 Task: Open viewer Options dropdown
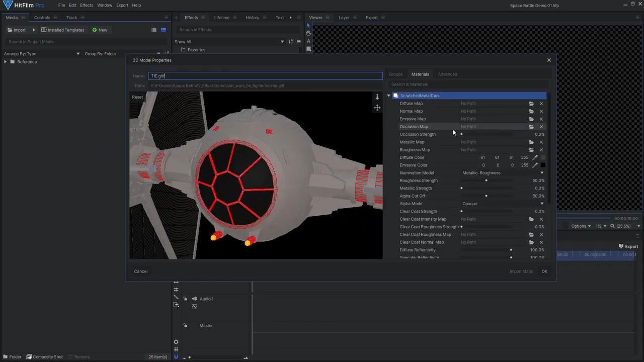point(581,226)
